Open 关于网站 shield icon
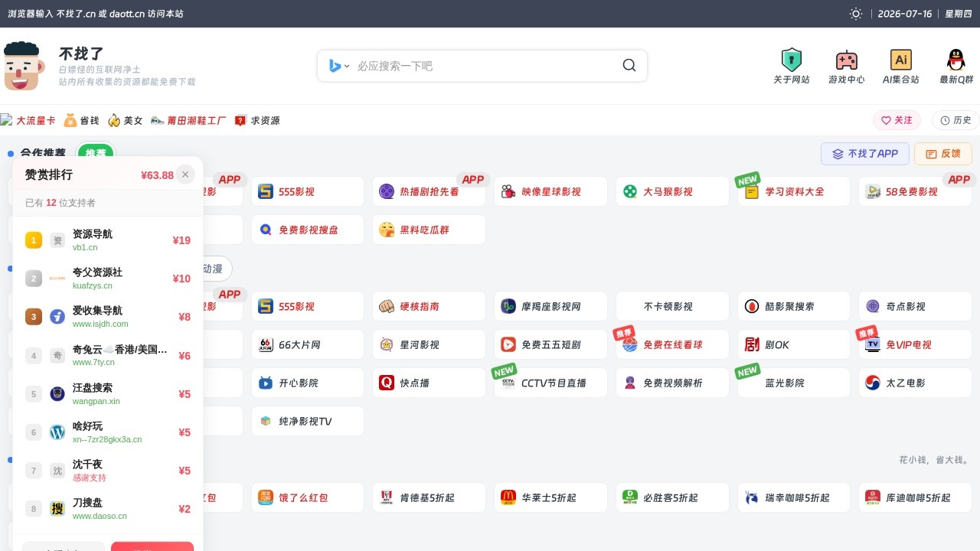980x551 pixels. (x=792, y=60)
